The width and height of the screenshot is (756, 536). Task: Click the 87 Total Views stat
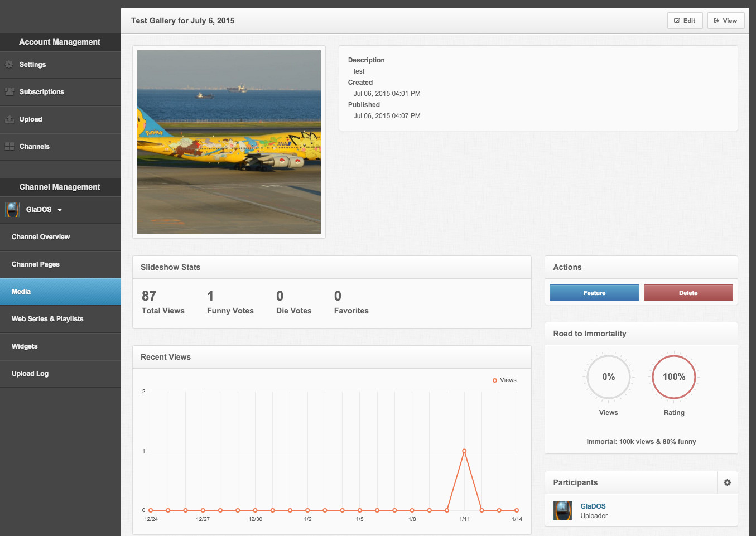[163, 302]
